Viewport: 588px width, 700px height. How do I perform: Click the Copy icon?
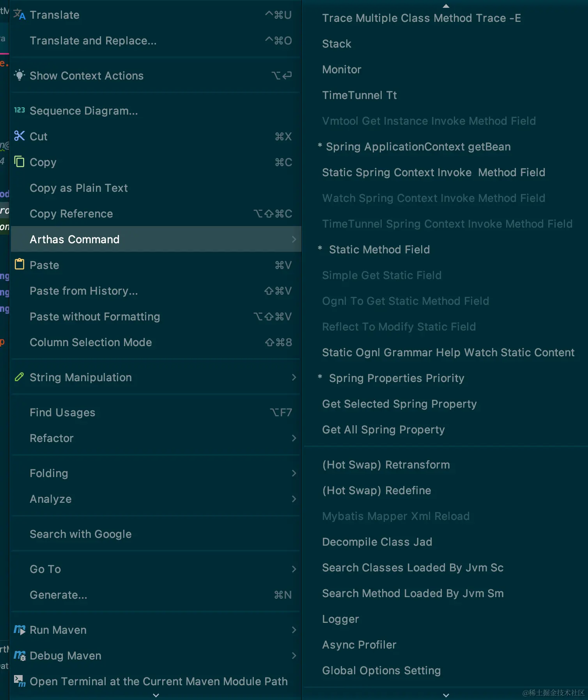(19, 162)
